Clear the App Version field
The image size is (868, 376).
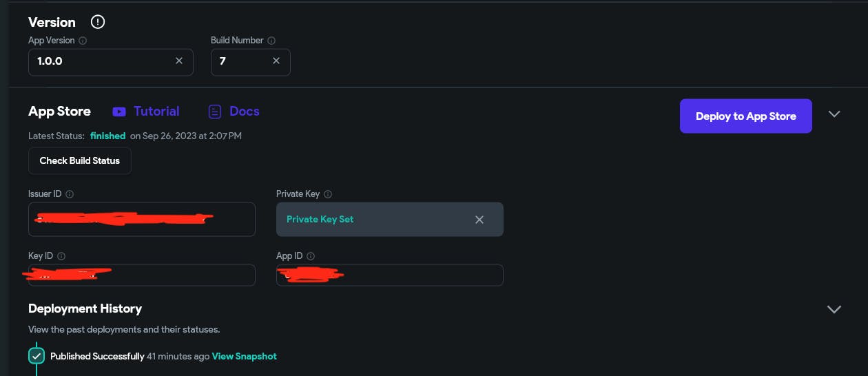179,61
